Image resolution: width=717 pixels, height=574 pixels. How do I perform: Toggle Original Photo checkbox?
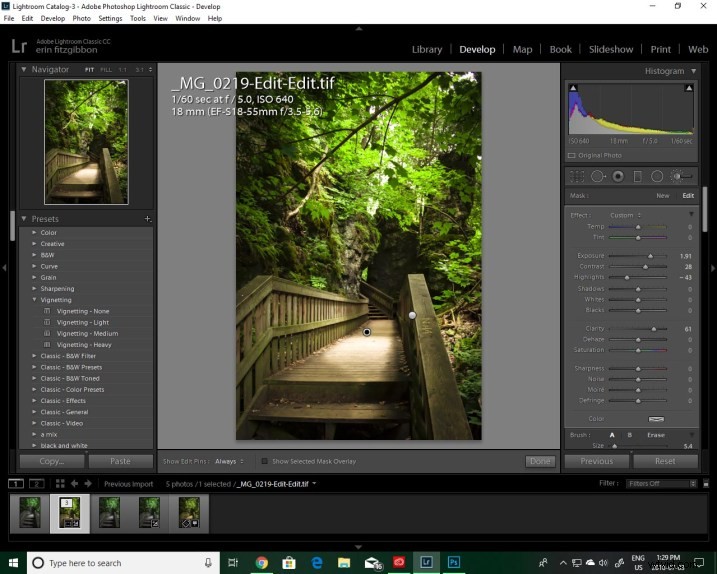coord(571,156)
